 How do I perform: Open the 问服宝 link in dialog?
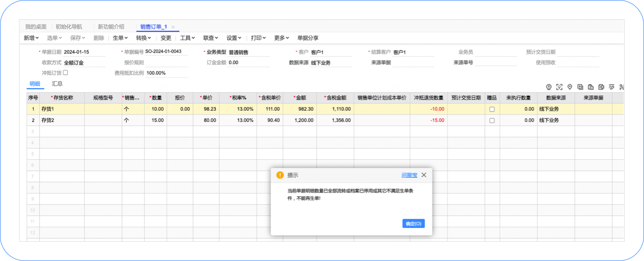(409, 175)
